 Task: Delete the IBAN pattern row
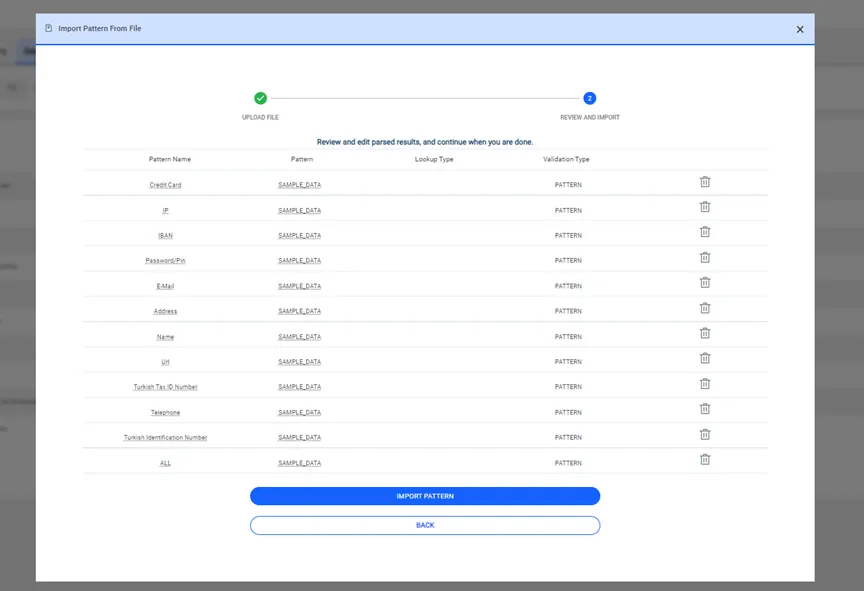click(705, 232)
